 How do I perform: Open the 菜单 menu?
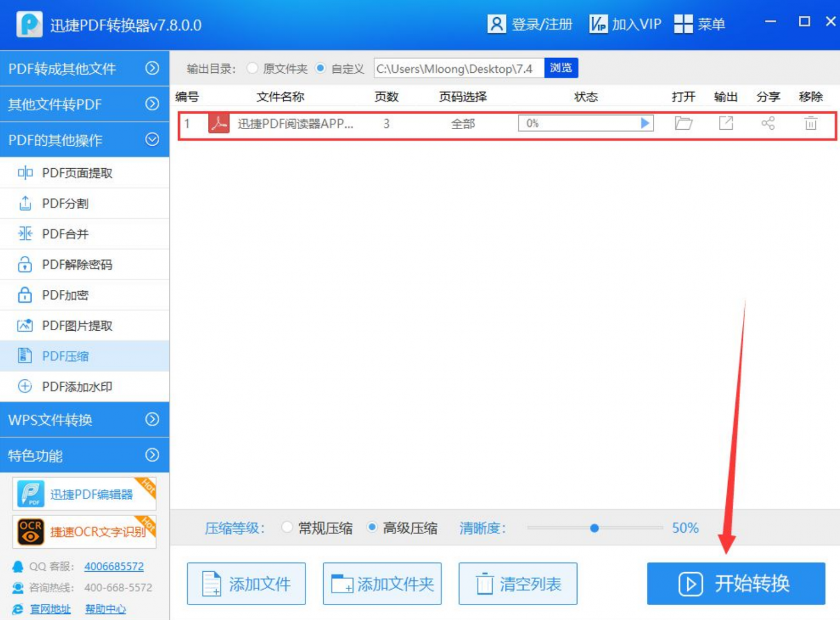click(699, 24)
